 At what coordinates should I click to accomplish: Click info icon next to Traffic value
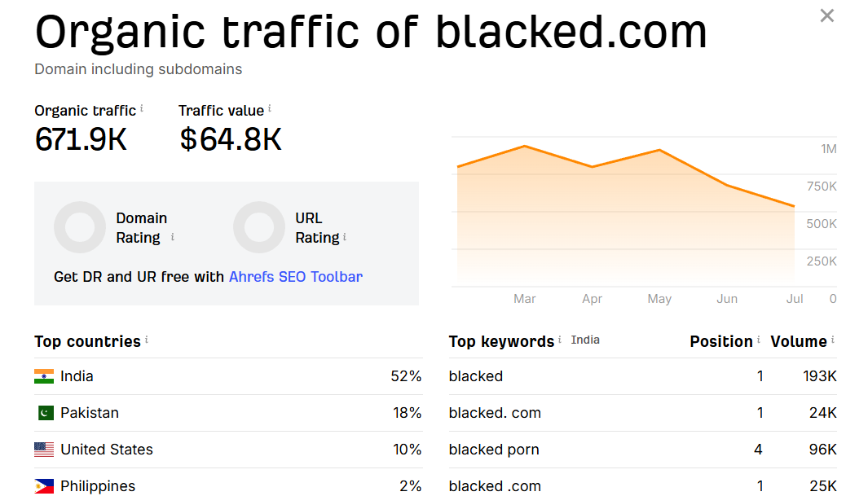point(270,108)
